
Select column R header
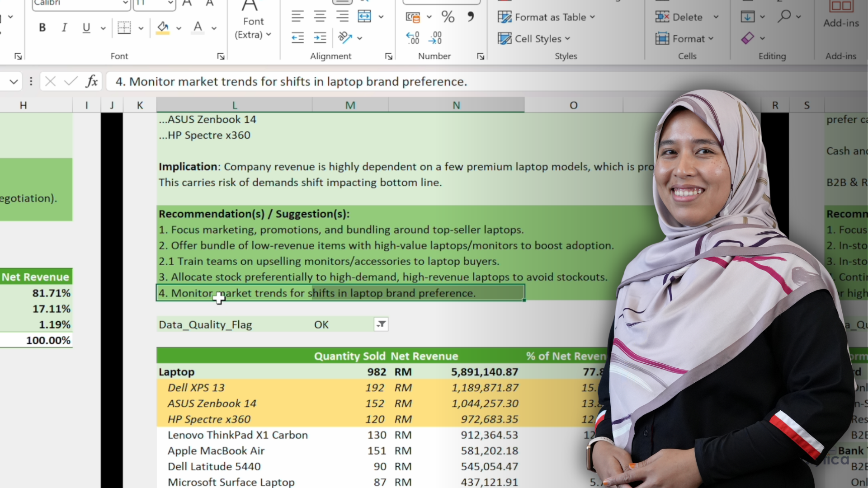(x=775, y=105)
